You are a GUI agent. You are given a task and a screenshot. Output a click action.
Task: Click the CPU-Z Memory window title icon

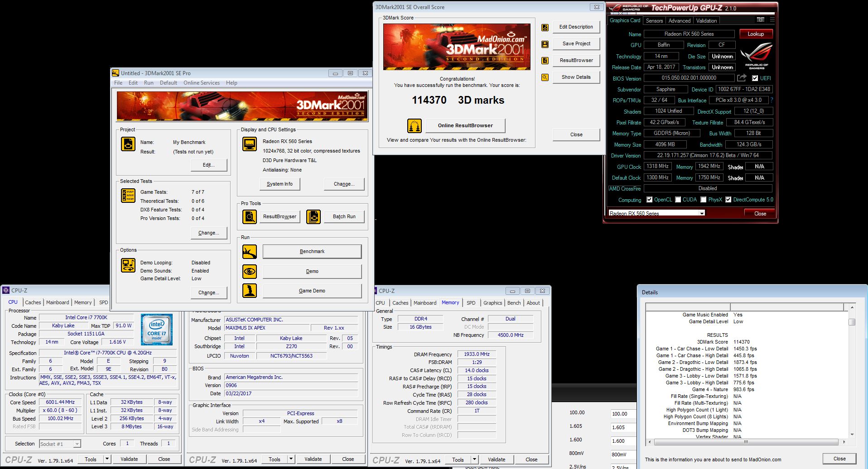coord(375,291)
